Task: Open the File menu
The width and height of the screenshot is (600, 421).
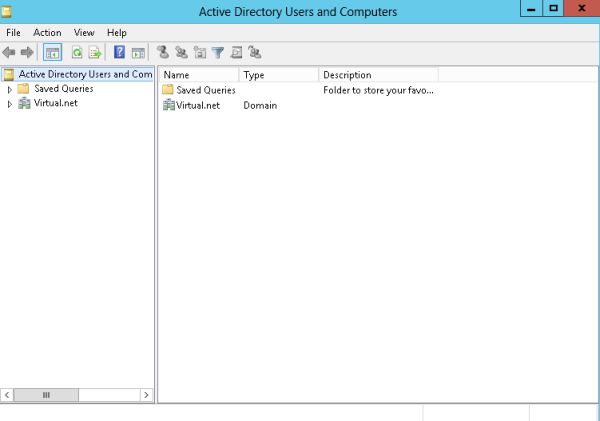Action: (13, 33)
